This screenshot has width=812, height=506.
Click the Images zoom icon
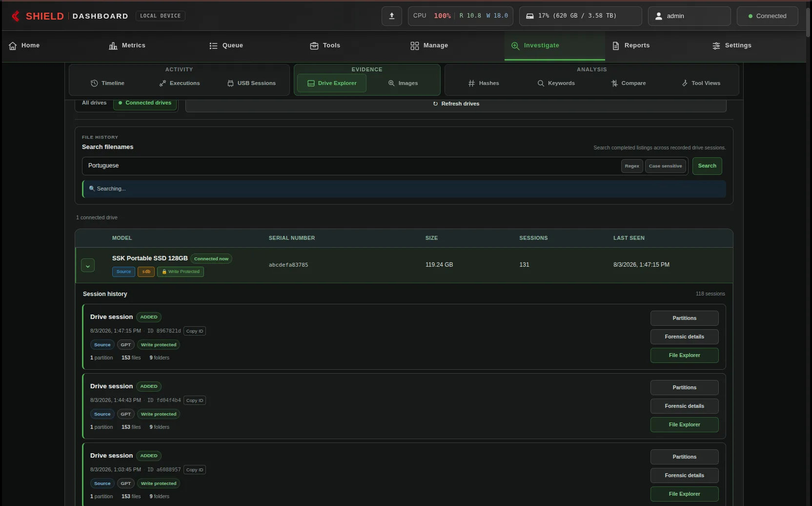click(391, 84)
